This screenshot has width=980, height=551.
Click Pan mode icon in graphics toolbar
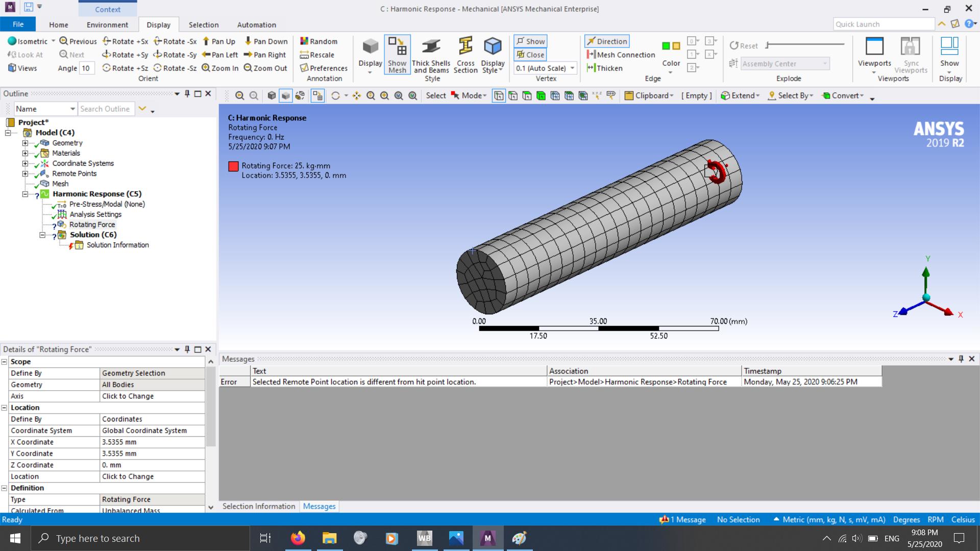coord(356,95)
